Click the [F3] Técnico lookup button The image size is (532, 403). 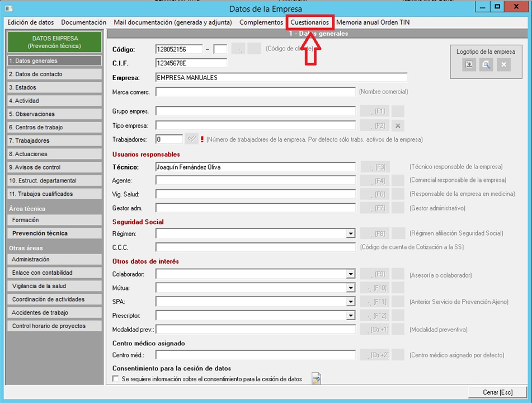[375, 167]
